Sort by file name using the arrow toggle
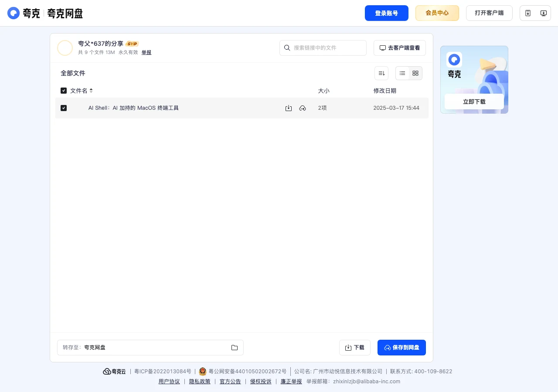Viewport: 558px width, 392px height. pos(91,91)
